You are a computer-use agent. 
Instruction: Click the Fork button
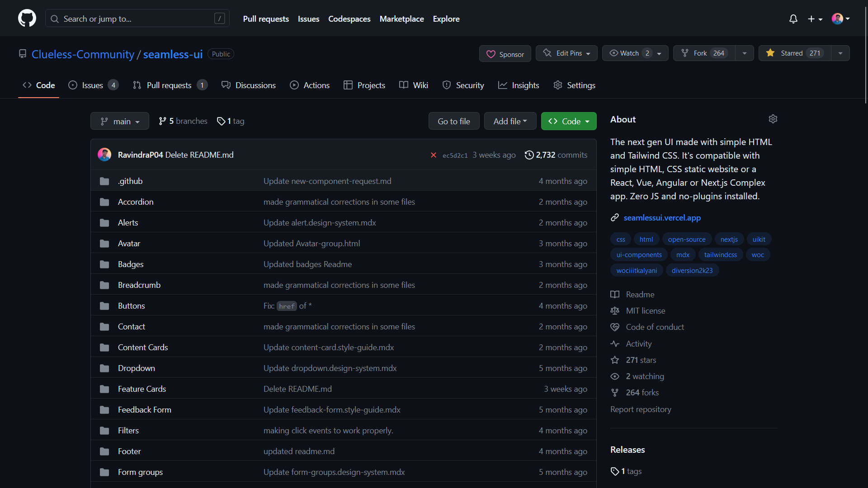pos(704,53)
